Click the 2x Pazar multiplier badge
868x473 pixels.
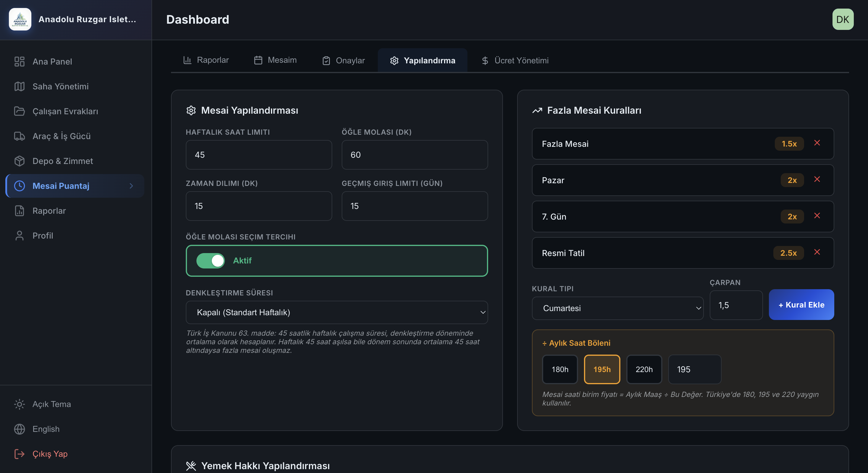pos(792,180)
